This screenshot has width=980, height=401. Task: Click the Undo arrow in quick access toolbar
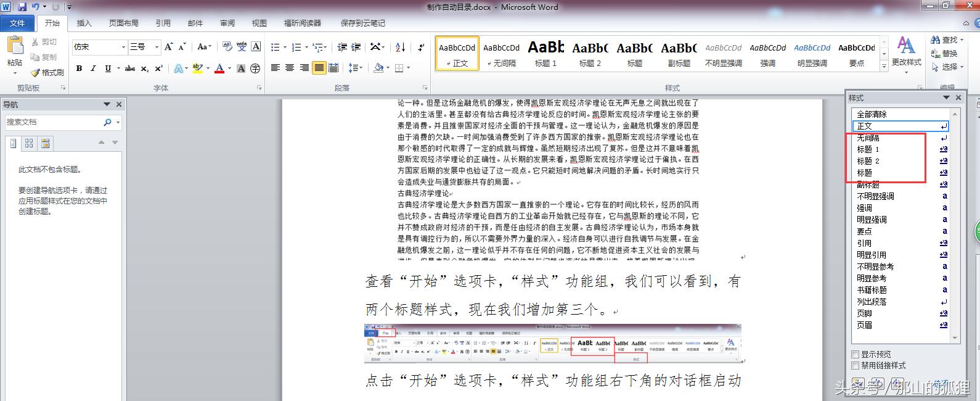(36, 7)
